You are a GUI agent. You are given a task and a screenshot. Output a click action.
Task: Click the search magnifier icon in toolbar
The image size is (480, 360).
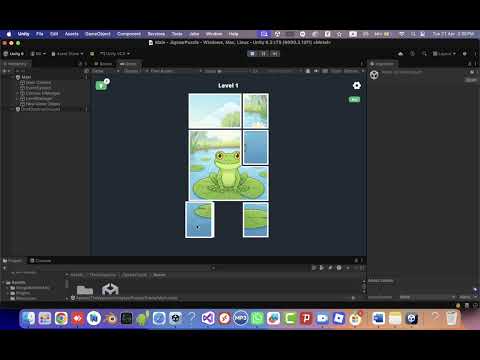tap(424, 54)
